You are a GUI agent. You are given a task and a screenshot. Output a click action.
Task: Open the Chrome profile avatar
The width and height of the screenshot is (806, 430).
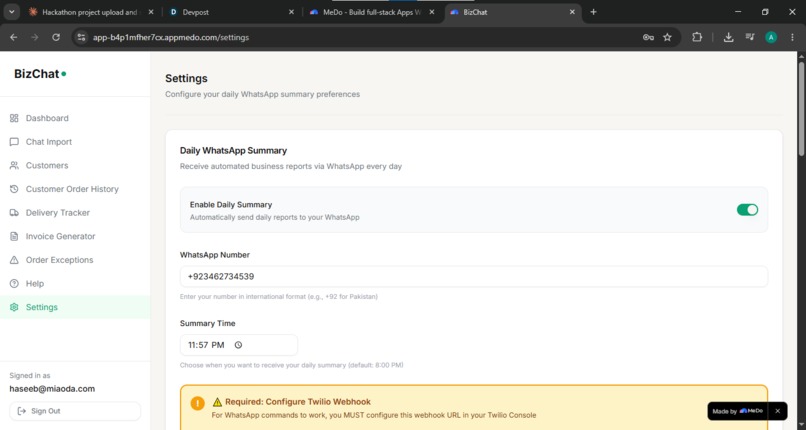[771, 37]
